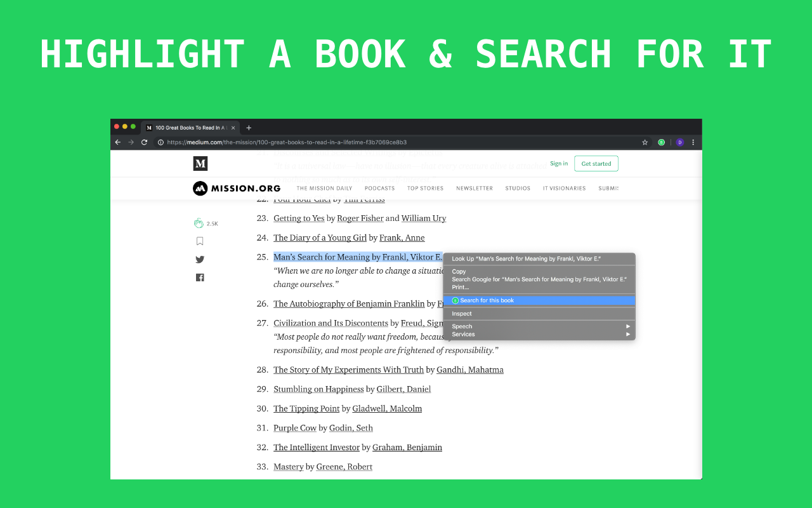812x508 pixels.
Task: Open the Frank, Anne author link
Action: (402, 237)
